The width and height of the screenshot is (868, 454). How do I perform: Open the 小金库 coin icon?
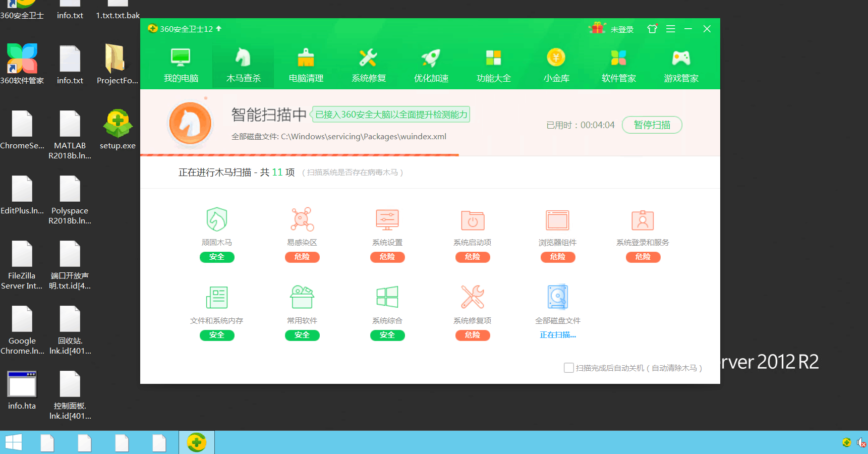556,58
